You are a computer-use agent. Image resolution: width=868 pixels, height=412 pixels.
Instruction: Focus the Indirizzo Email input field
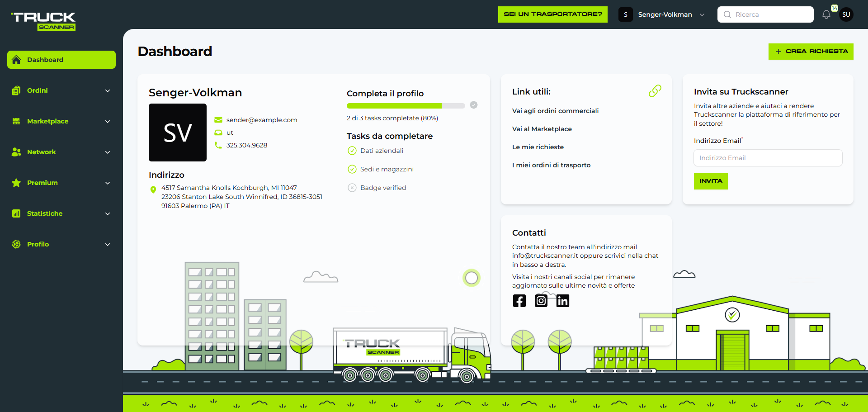click(x=768, y=158)
